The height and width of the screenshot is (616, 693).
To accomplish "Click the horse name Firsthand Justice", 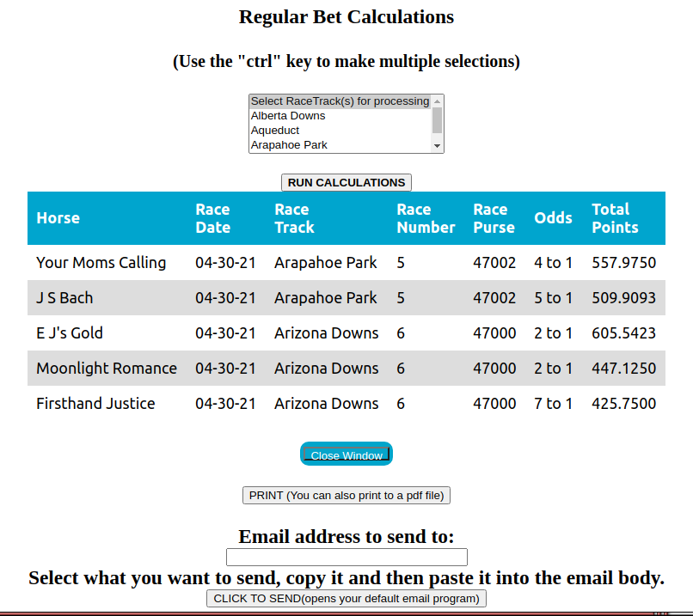I will pyautogui.click(x=95, y=404).
